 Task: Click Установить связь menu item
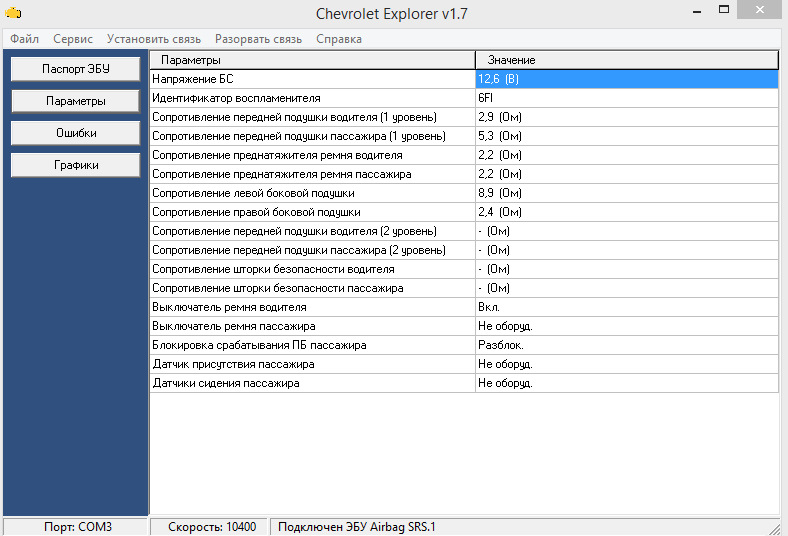(x=154, y=39)
